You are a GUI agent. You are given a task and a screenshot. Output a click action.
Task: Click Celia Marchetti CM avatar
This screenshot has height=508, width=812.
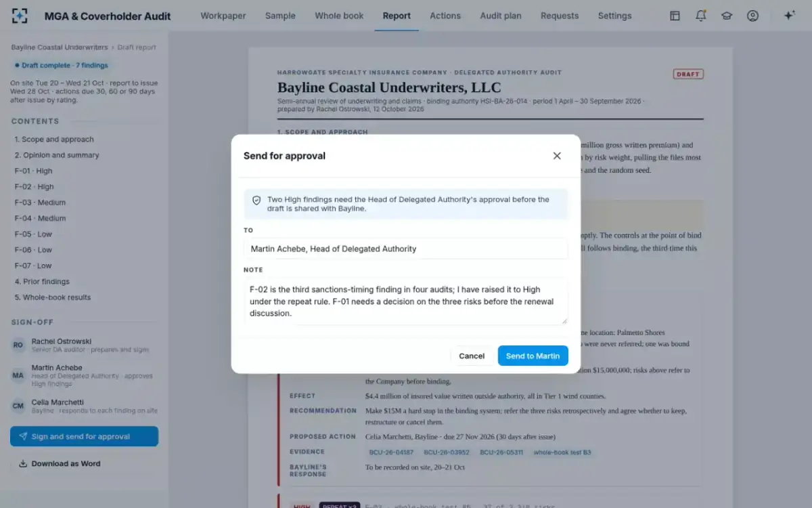pyautogui.click(x=18, y=406)
